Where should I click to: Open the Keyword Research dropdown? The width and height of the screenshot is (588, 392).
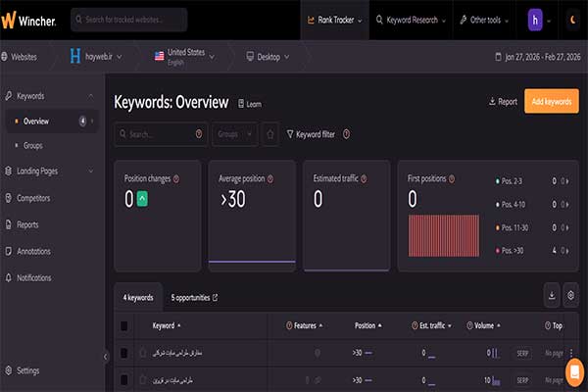coord(411,20)
